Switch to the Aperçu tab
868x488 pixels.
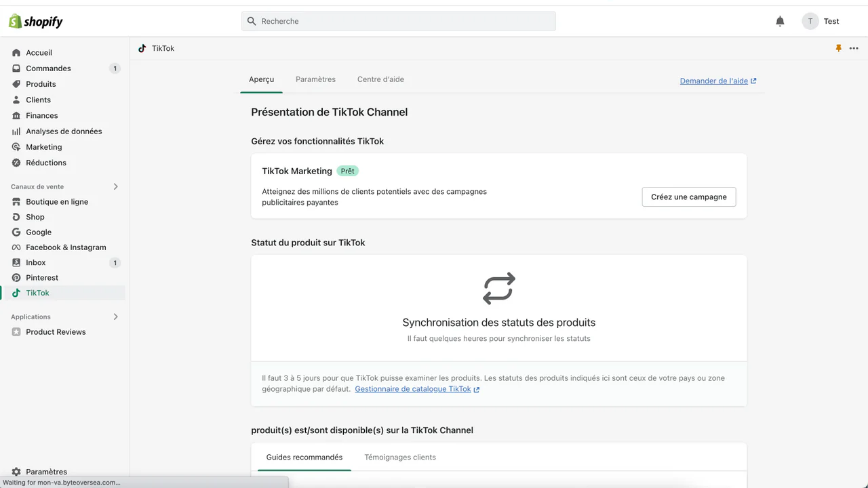(x=262, y=79)
